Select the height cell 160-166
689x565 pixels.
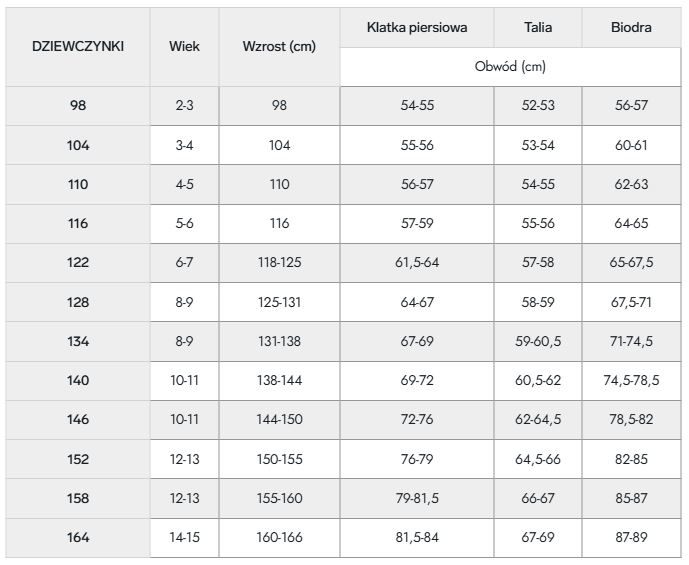(x=279, y=538)
